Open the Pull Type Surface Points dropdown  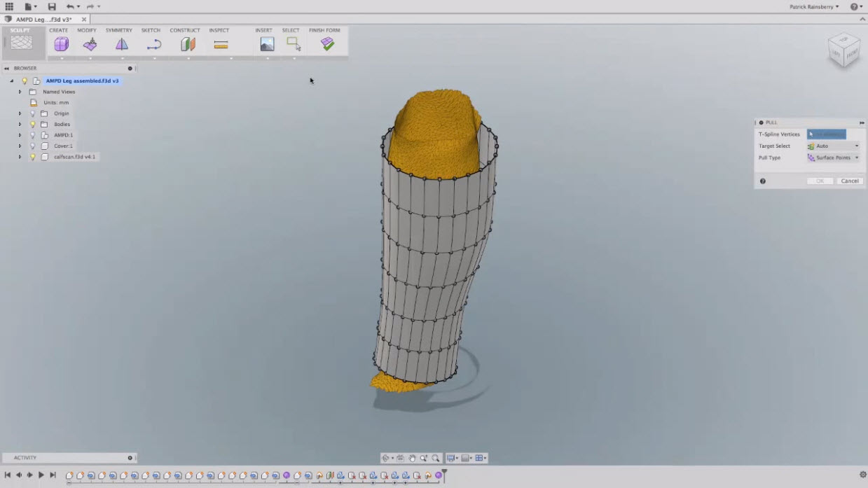click(x=833, y=158)
